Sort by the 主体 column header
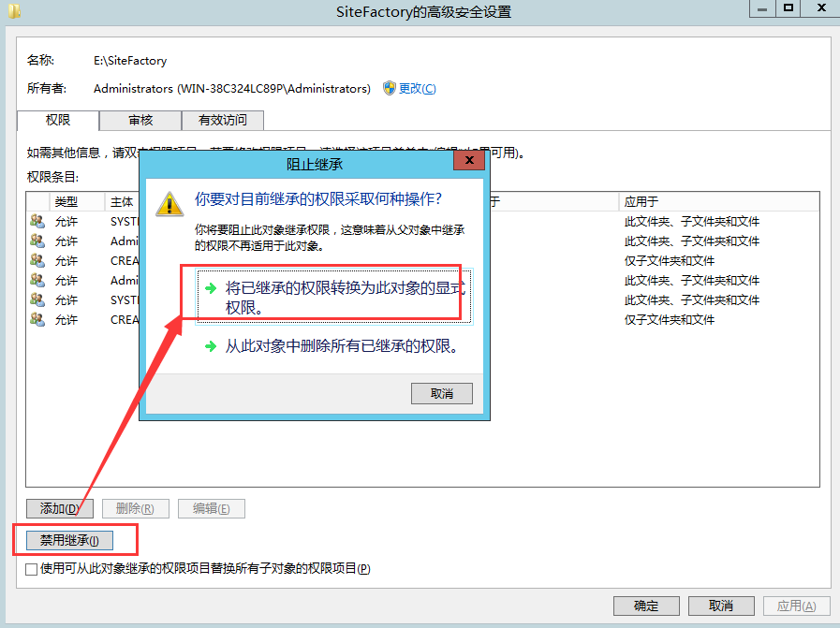 [x=122, y=202]
